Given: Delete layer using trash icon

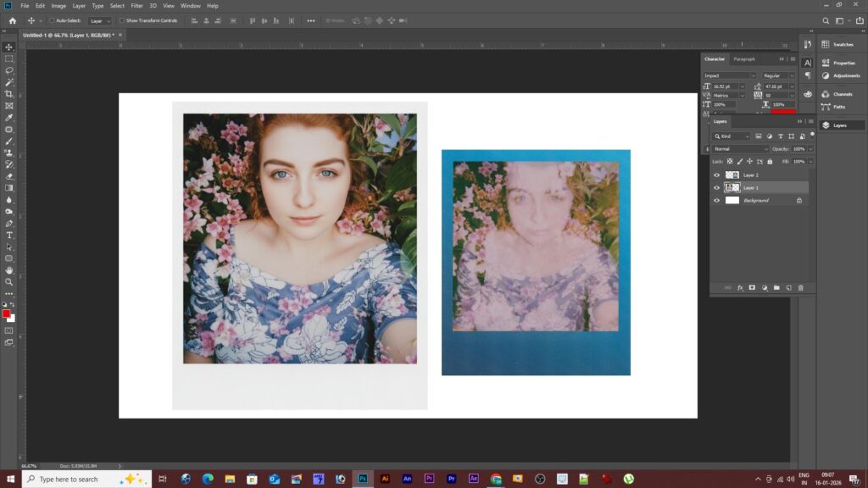Looking at the screenshot, I should coord(800,288).
